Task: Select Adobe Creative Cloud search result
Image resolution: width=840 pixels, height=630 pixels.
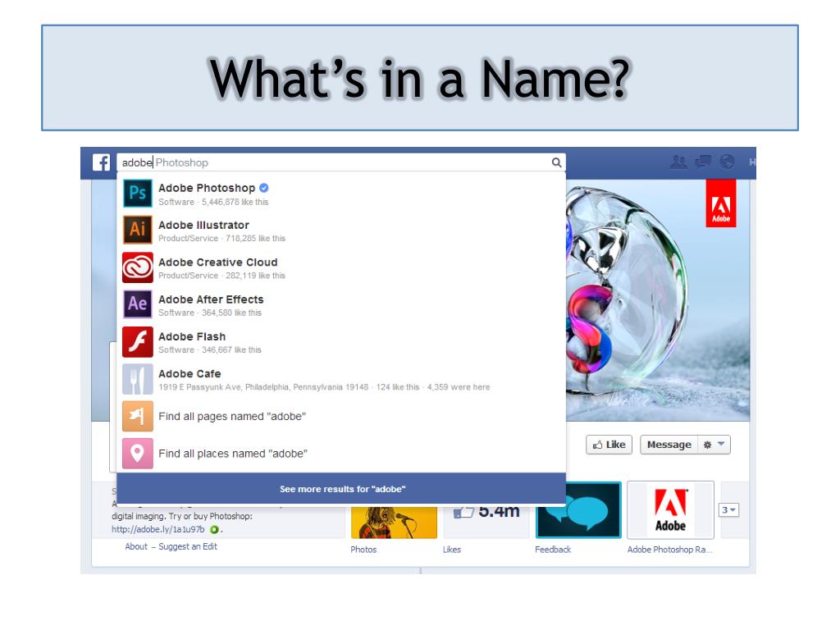Action: click(x=341, y=267)
